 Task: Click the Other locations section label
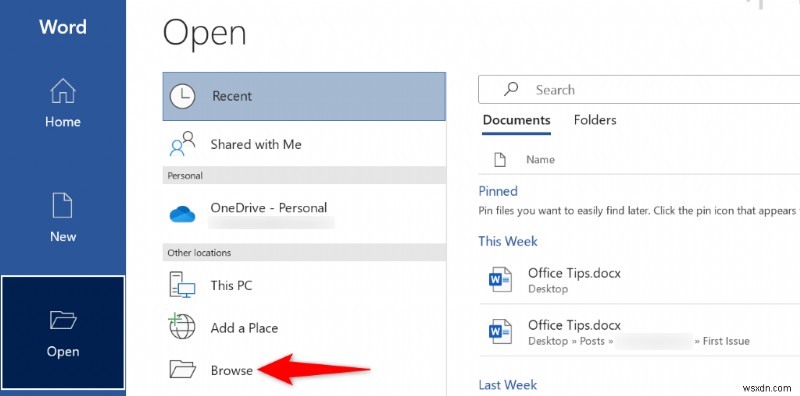(x=199, y=253)
